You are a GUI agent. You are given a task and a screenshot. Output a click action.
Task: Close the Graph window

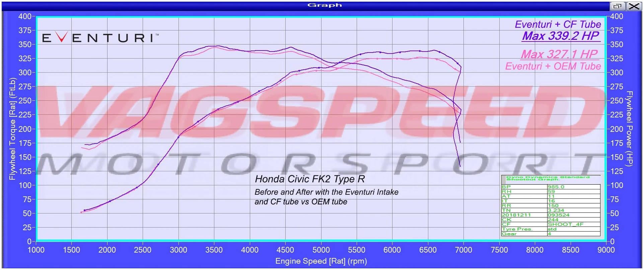634,6
